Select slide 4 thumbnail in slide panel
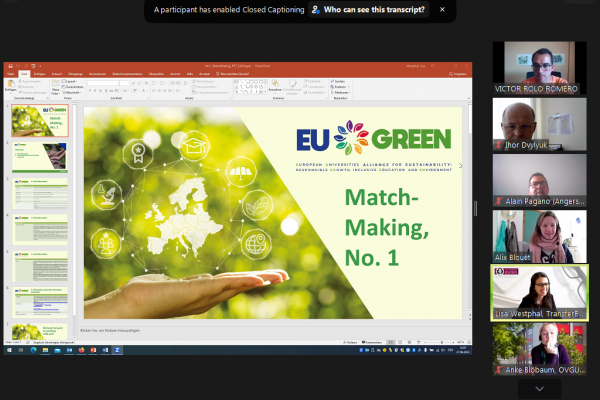 pyautogui.click(x=40, y=230)
